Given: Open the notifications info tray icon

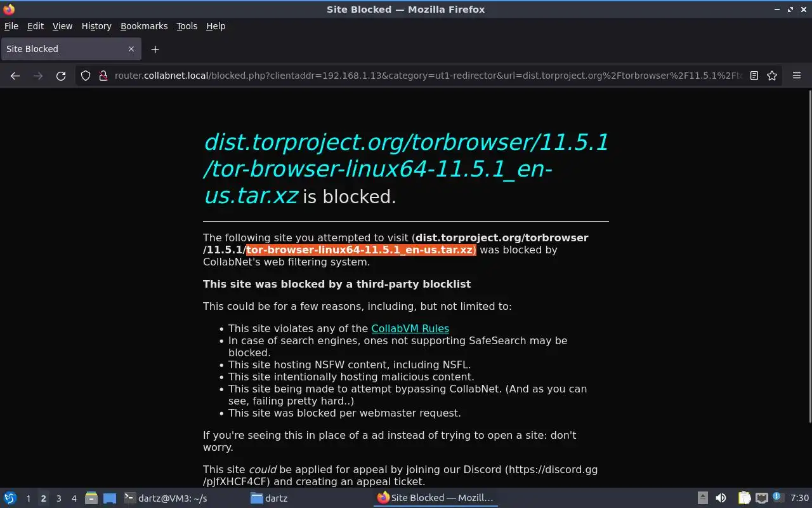Looking at the screenshot, I should coord(778,498).
